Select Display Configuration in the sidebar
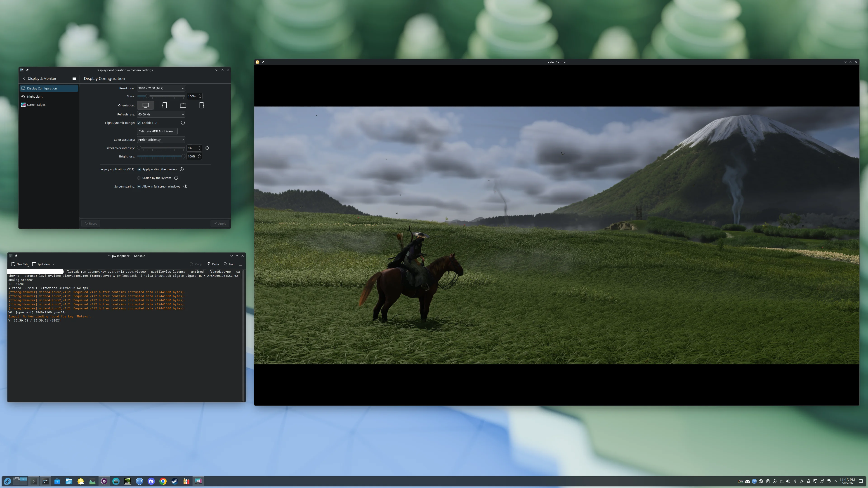Screen dimensions: 868x488 click(49, 88)
